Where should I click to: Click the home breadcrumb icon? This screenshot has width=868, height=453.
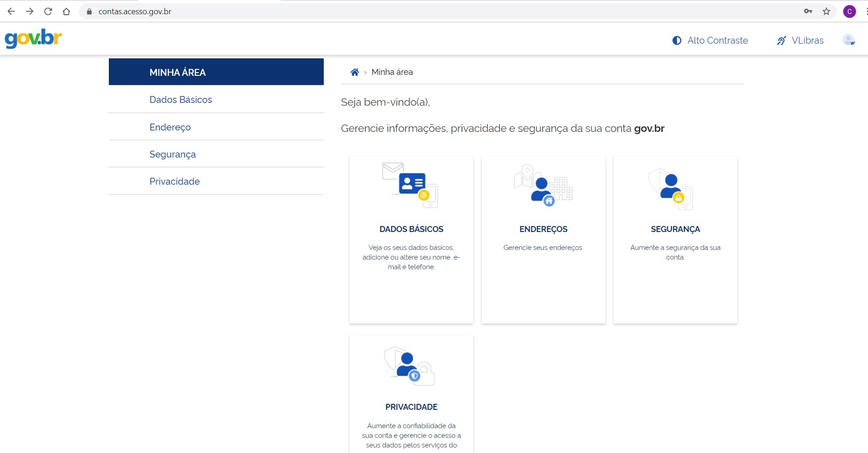[x=355, y=72]
